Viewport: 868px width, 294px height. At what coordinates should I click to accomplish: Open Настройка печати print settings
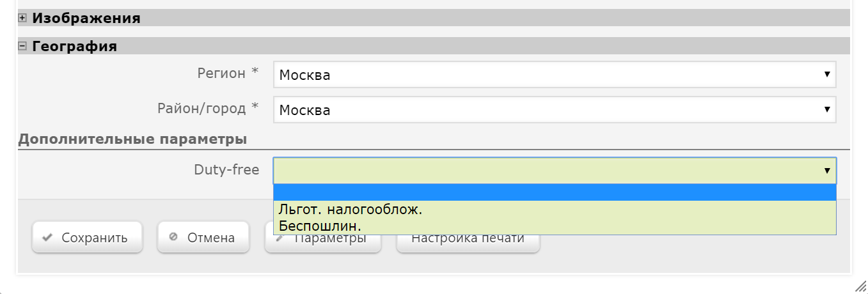468,244
